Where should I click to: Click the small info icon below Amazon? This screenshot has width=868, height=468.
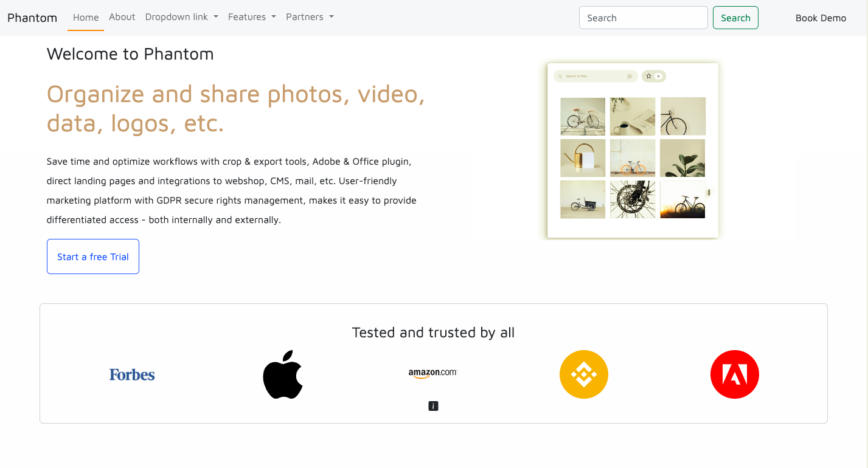[433, 406]
